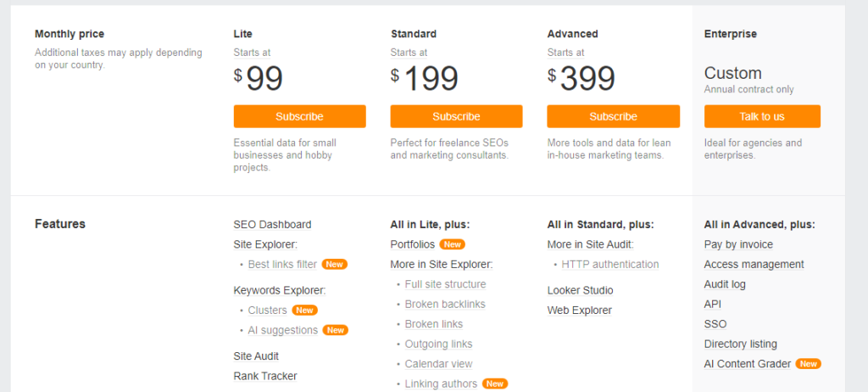Click New badge beside AI Content Grader
Viewport: 868px width, 392px height.
click(x=808, y=364)
